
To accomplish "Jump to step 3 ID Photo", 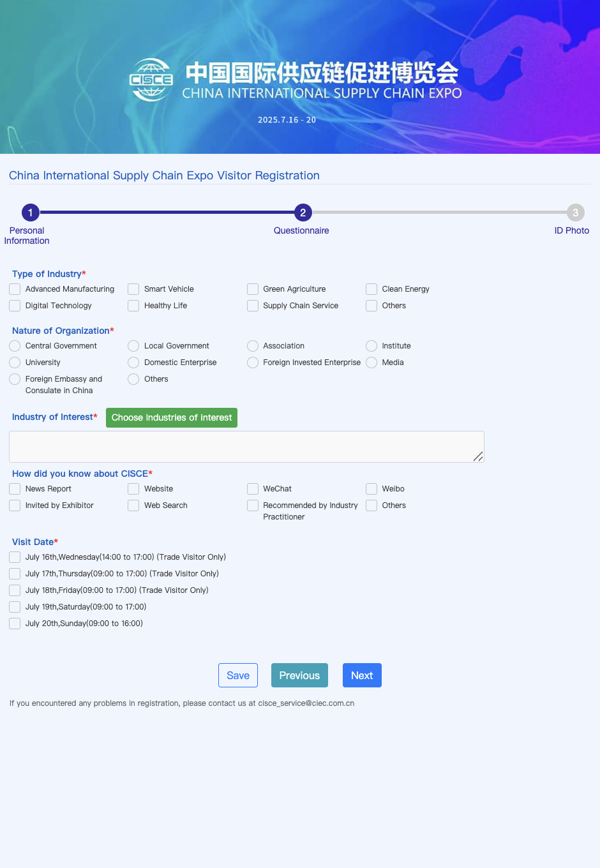I will click(575, 213).
